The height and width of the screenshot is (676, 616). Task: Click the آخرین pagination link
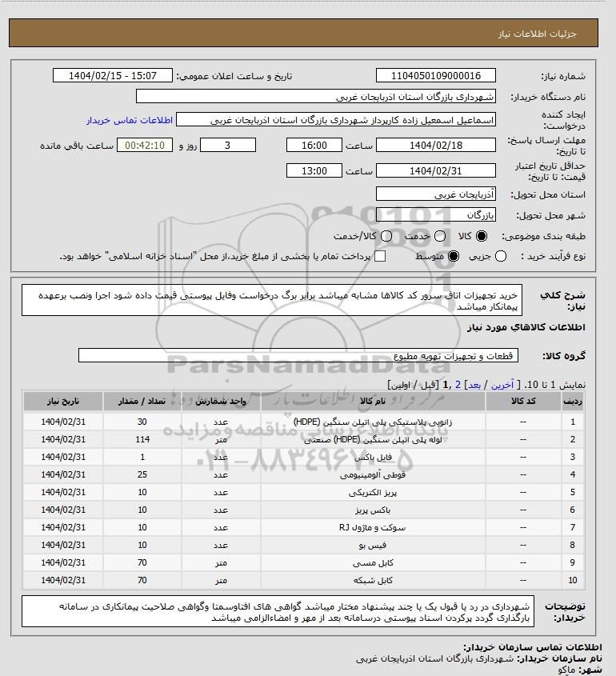click(502, 385)
